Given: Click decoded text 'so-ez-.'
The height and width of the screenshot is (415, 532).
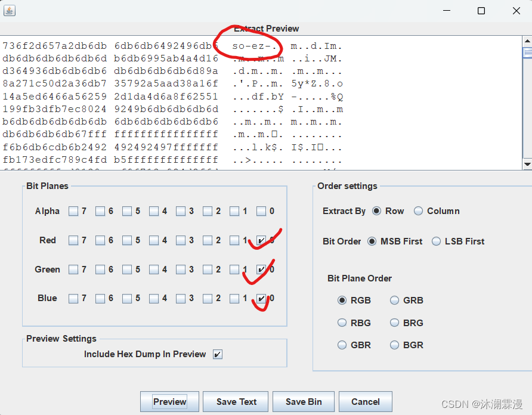Looking at the screenshot, I should pyautogui.click(x=255, y=46).
